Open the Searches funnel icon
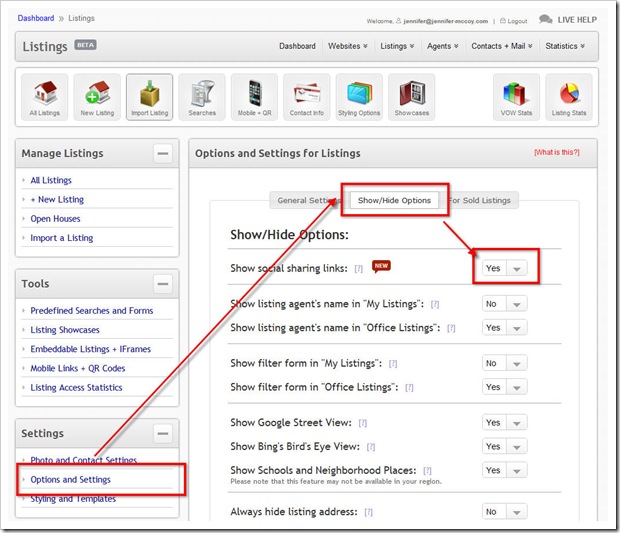 coord(202,97)
